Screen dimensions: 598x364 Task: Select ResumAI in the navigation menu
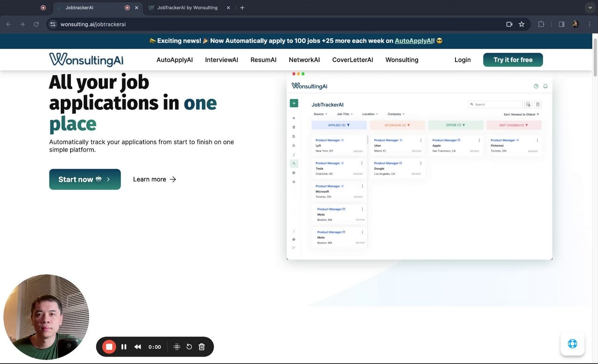point(263,59)
